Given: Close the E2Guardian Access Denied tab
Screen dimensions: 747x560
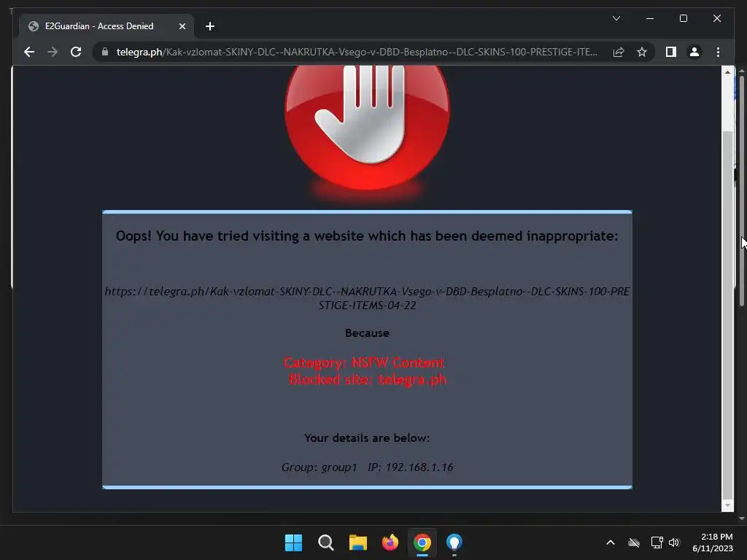Looking at the screenshot, I should (x=182, y=26).
